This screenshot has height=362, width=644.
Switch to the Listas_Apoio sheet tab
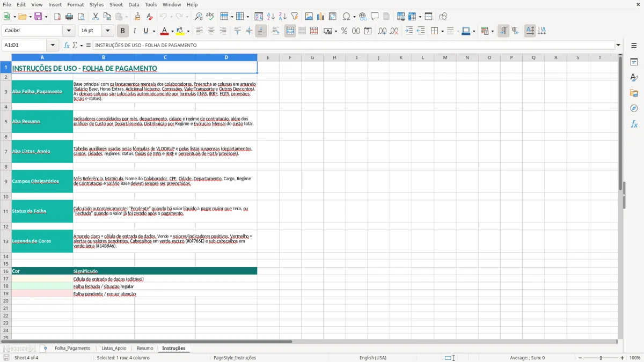pos(114,349)
